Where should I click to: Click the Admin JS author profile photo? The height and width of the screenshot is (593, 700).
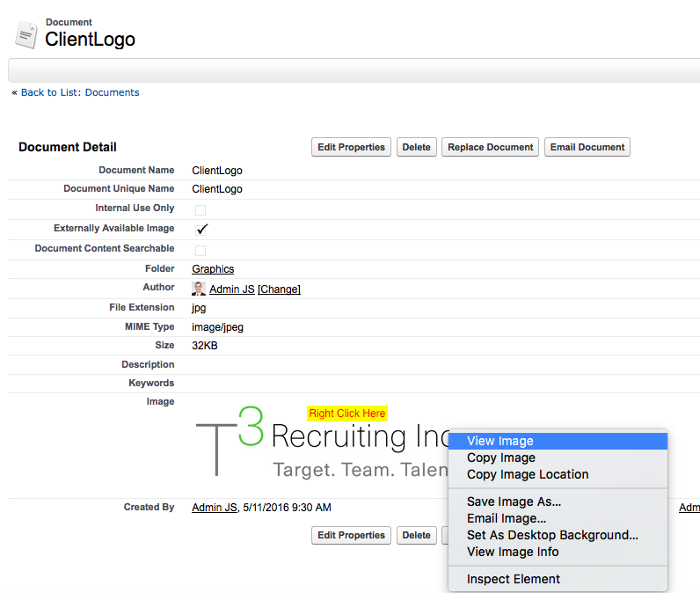click(x=198, y=289)
